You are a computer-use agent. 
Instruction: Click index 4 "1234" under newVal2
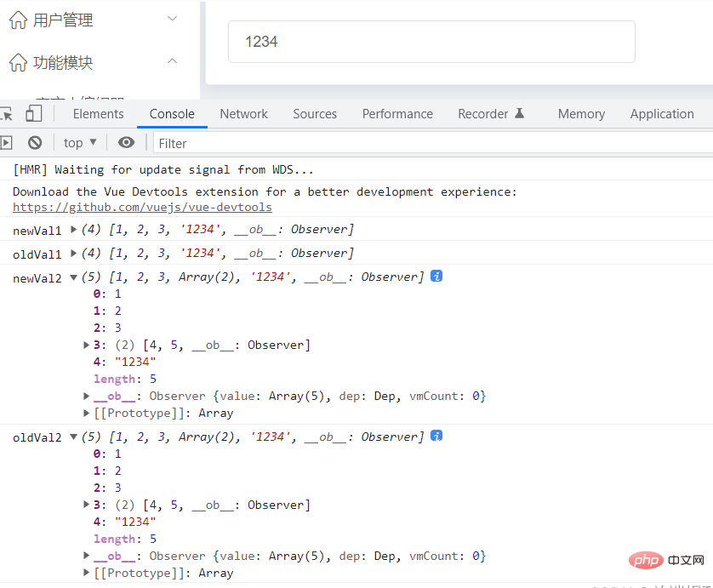tap(124, 362)
